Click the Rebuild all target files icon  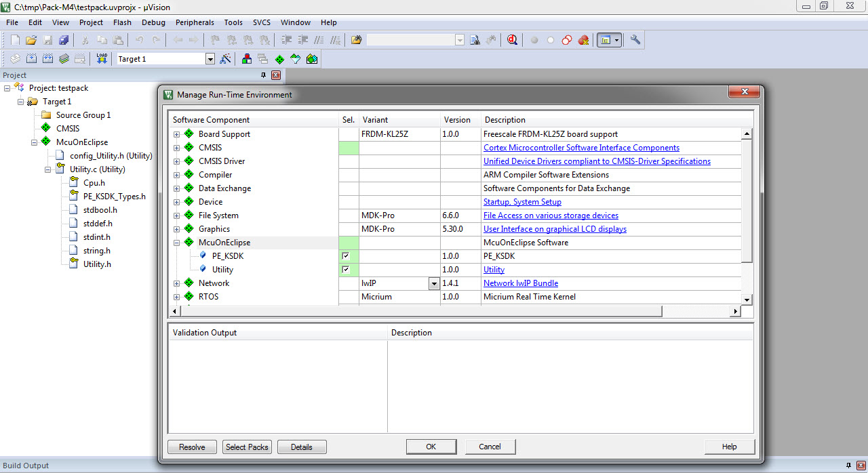click(47, 59)
